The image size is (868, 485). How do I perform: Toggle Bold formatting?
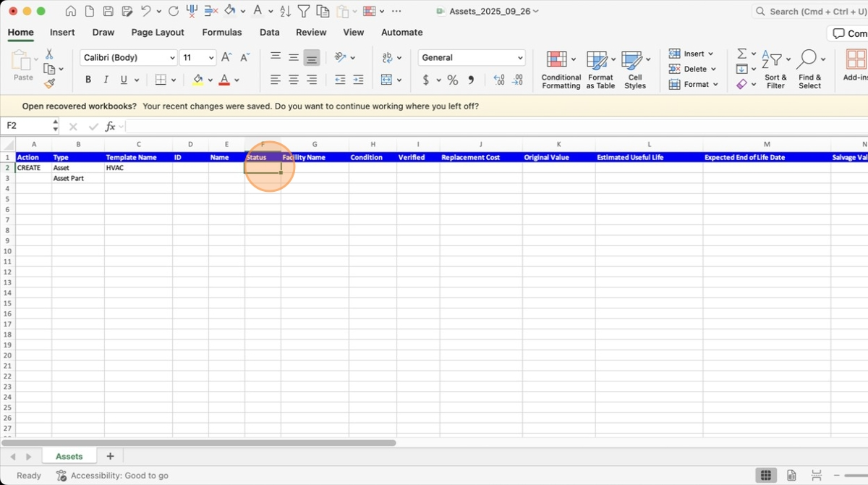click(x=88, y=80)
